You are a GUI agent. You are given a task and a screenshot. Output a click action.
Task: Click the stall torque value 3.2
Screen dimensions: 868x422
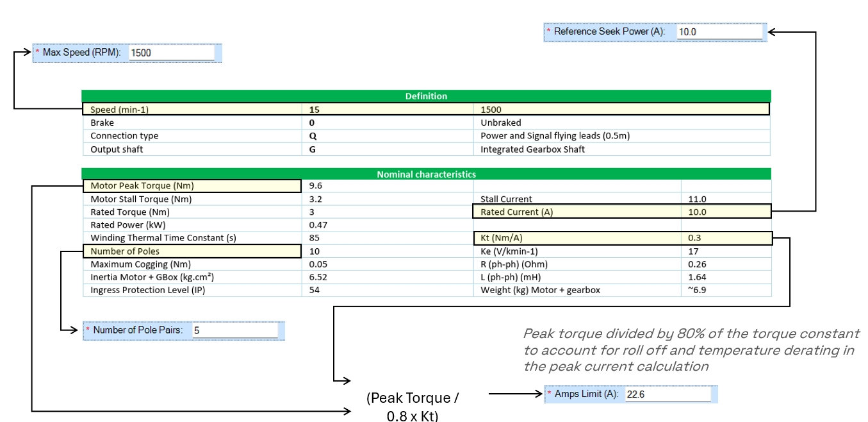click(x=315, y=199)
